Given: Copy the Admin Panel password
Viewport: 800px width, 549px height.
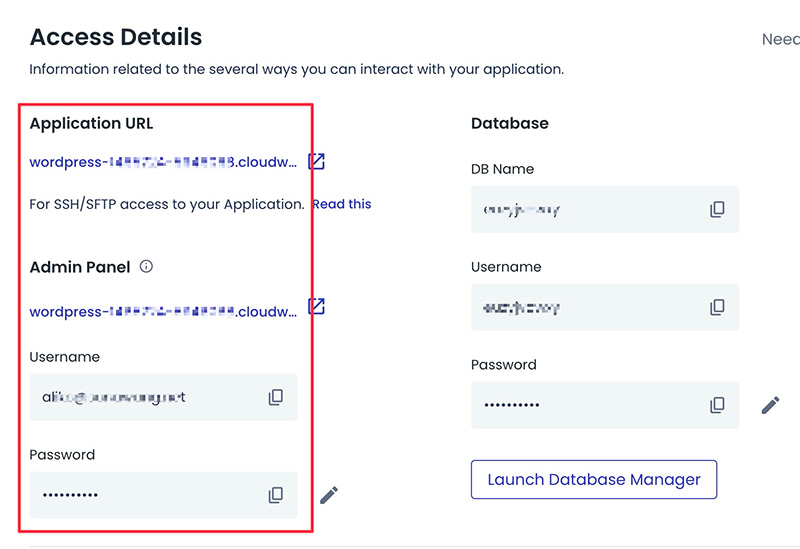Looking at the screenshot, I should (276, 495).
